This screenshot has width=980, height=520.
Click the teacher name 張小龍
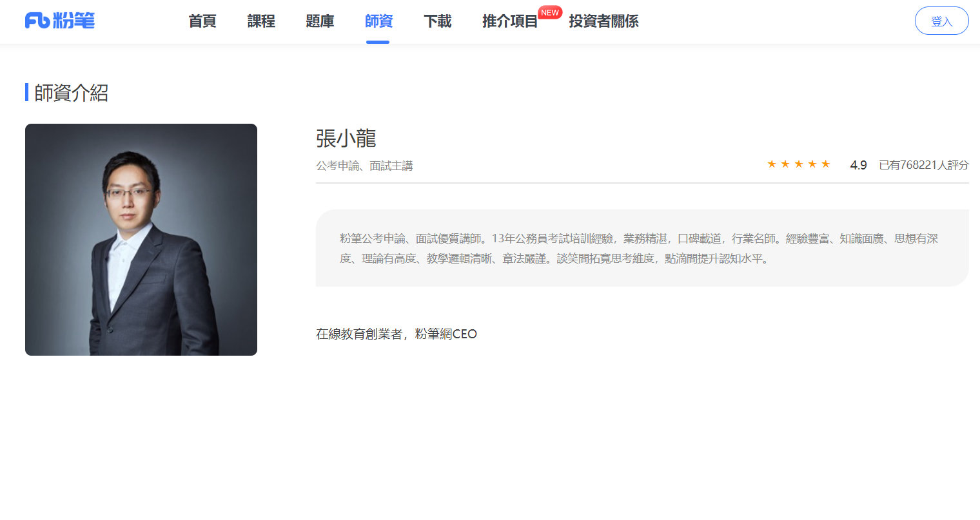pos(346,139)
